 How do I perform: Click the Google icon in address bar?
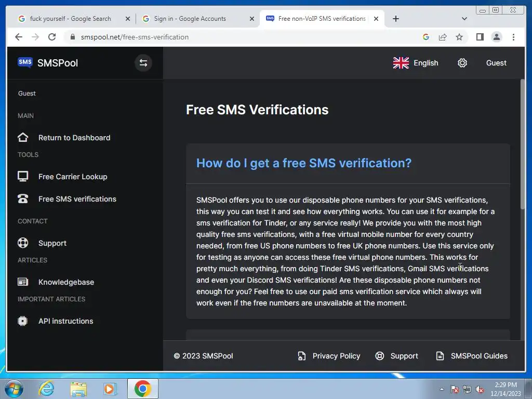click(x=426, y=37)
